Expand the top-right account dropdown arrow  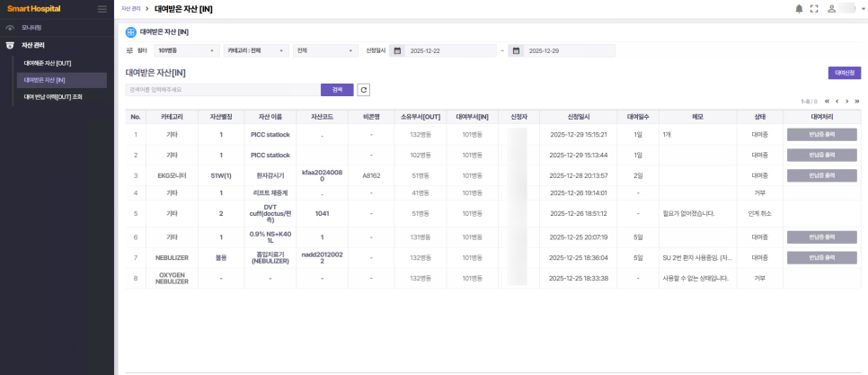click(862, 9)
